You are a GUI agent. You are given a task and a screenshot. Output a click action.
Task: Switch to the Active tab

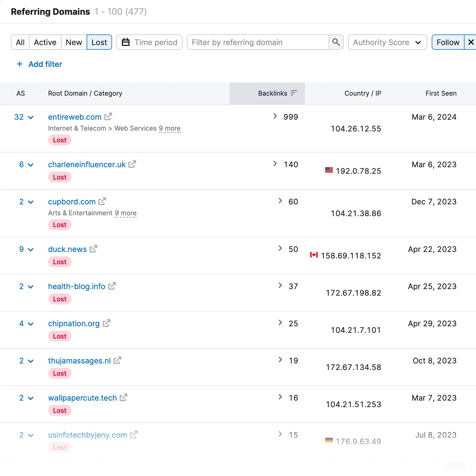(x=45, y=42)
